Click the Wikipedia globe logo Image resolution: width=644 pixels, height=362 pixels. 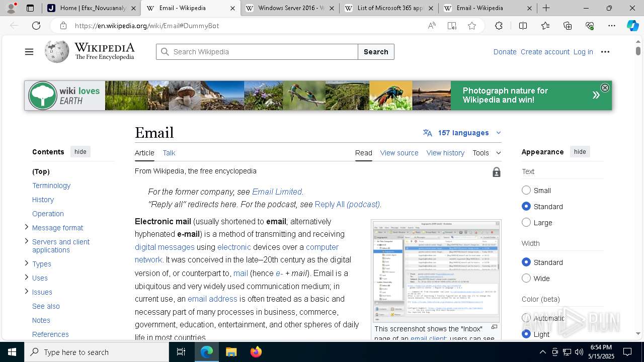[57, 52]
